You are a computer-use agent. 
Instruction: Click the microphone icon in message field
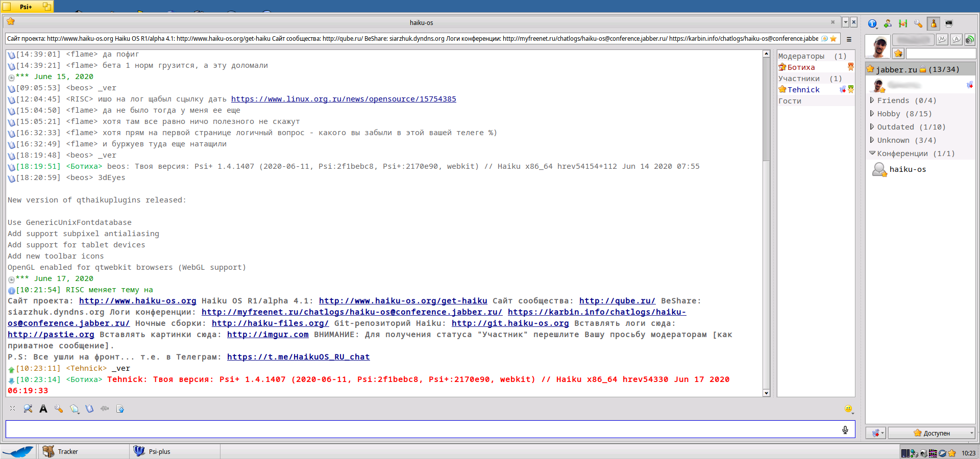(x=845, y=430)
